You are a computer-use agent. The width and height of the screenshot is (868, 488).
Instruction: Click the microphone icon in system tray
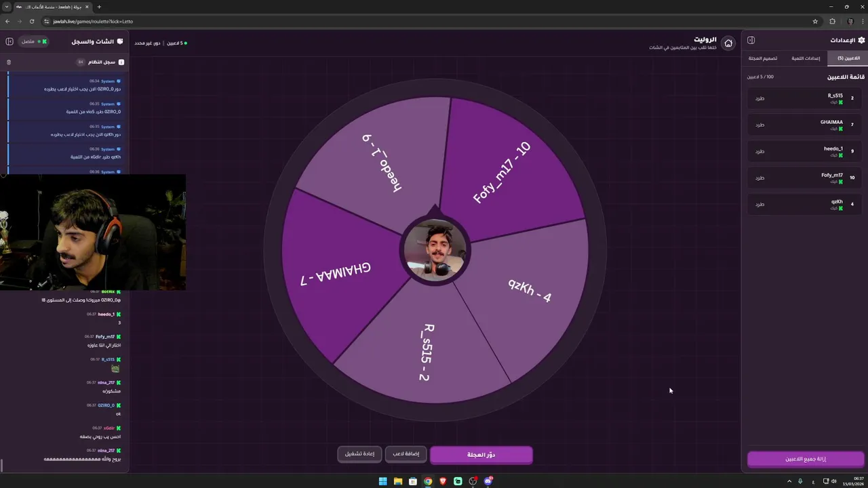coord(800,481)
